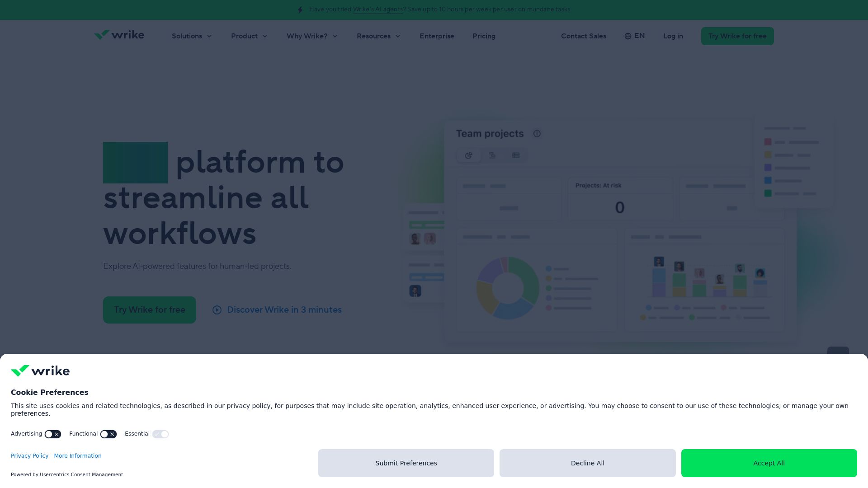Click the Essential cookies toggle
Screen dimensions: 868x488
[x=160, y=434]
